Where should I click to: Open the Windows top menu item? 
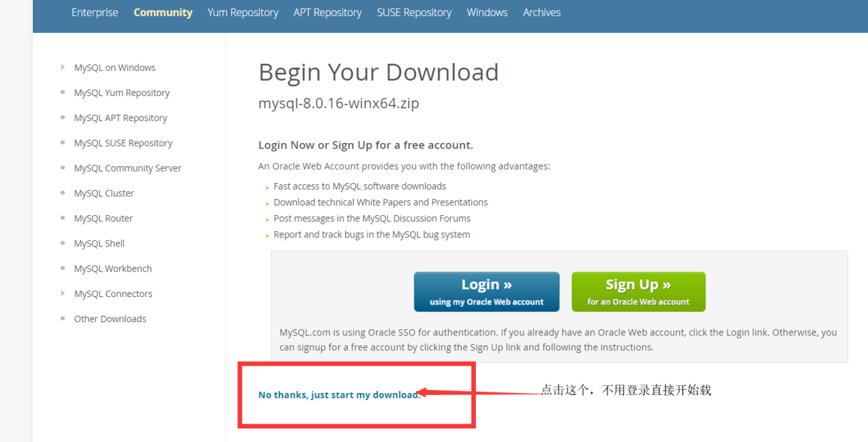pyautogui.click(x=487, y=13)
